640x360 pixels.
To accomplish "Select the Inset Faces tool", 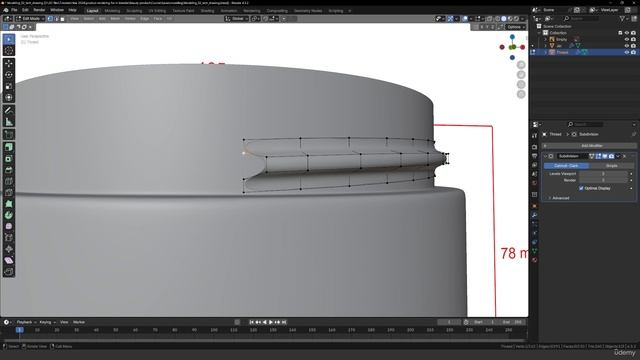I will (x=9, y=158).
